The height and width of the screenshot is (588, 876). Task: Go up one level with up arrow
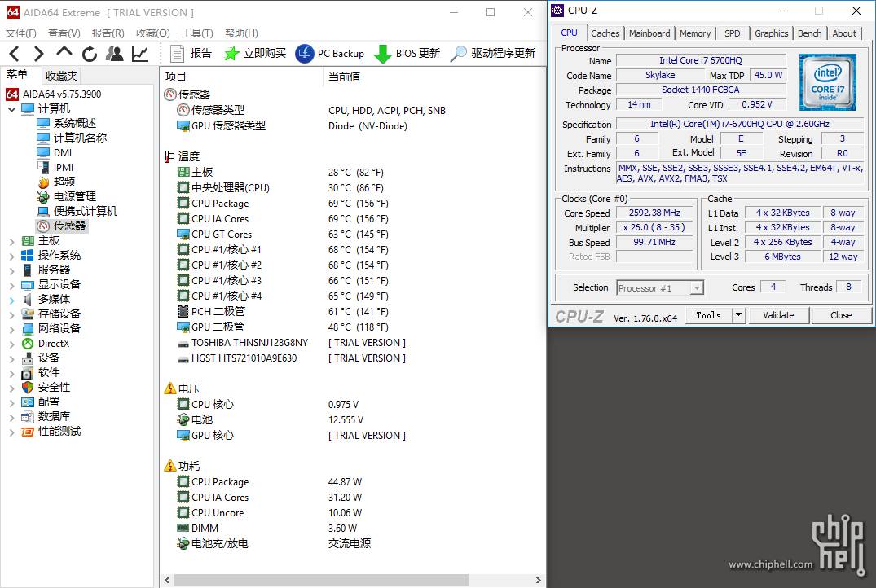click(x=64, y=52)
